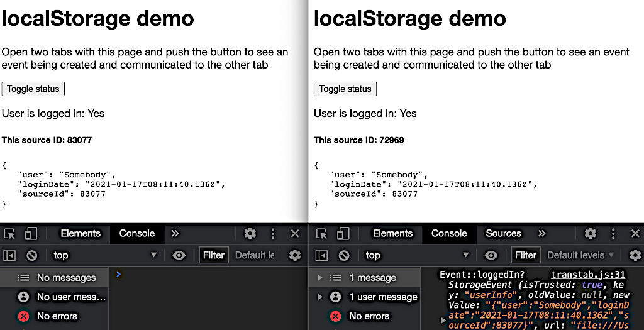Expand the 1 message group arrow
This screenshot has height=330, width=644.
(x=320, y=278)
